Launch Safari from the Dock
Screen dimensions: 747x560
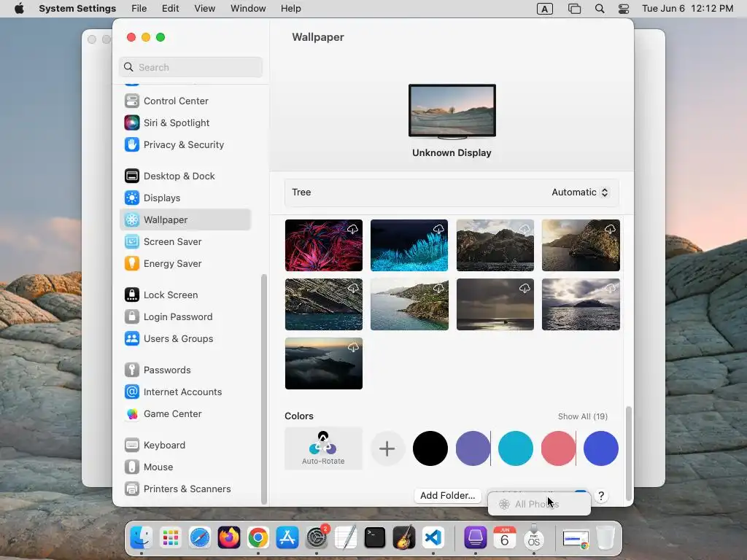click(200, 538)
